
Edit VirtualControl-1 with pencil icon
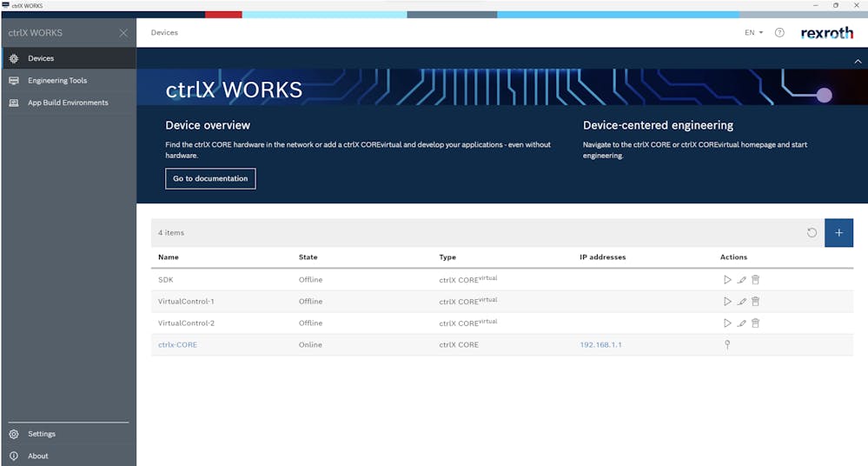click(x=742, y=302)
